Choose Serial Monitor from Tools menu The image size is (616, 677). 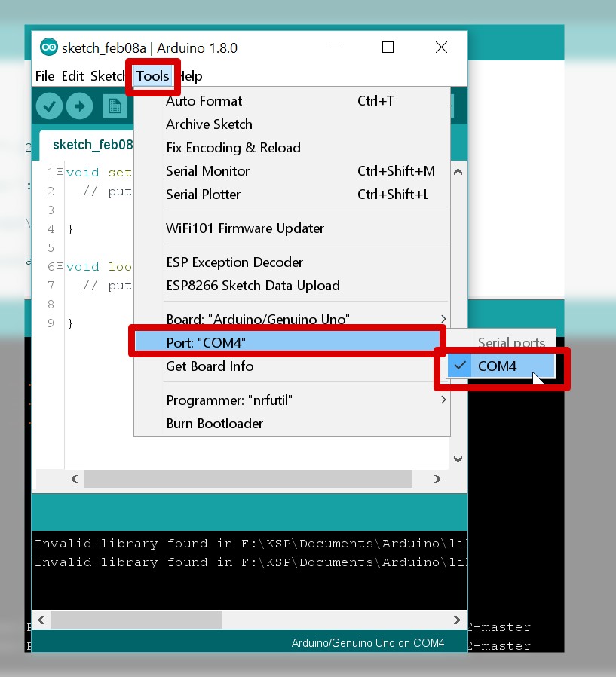[207, 171]
